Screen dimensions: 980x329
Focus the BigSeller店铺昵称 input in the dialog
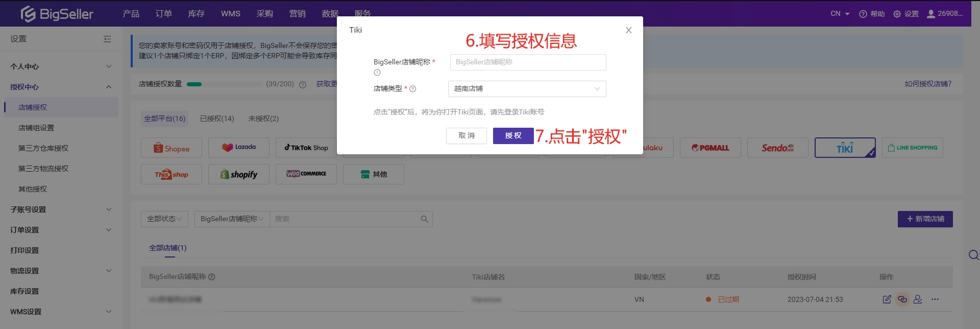point(528,62)
